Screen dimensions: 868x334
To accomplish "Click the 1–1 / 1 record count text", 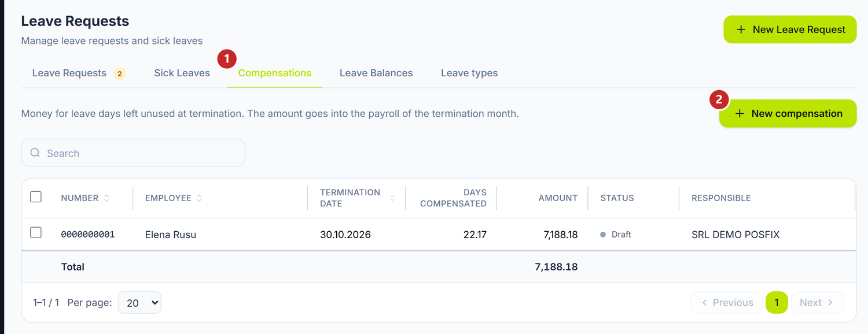I will tap(46, 303).
